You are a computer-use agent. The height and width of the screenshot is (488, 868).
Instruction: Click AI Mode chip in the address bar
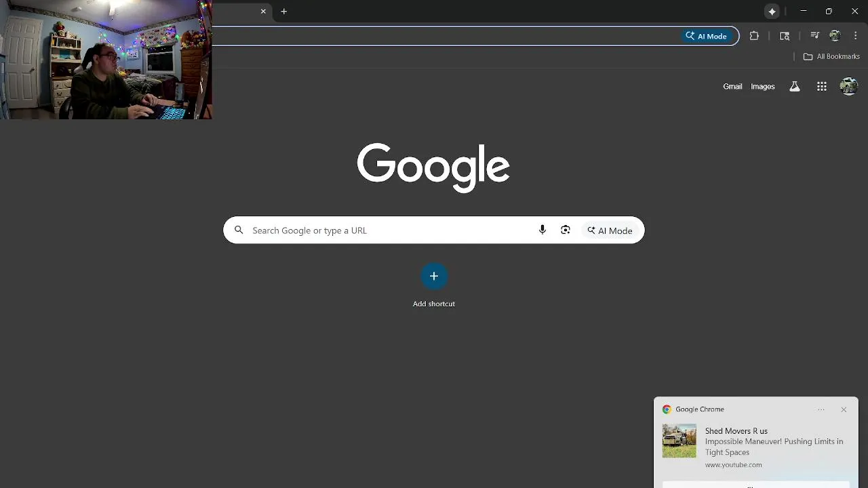[x=707, y=36]
